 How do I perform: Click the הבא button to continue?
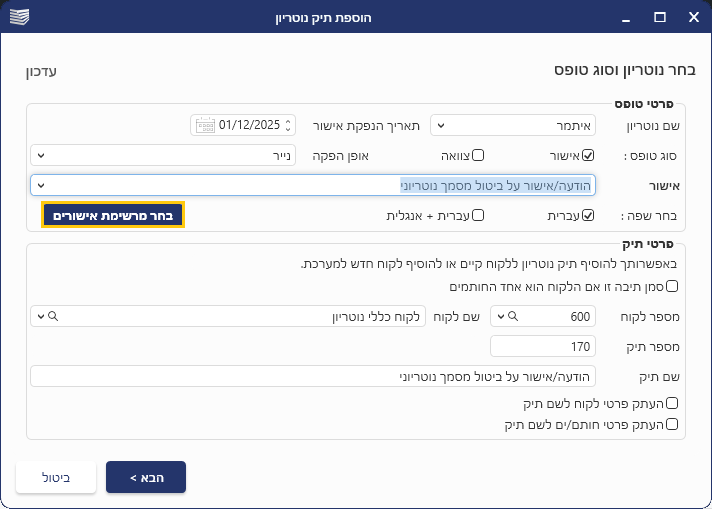point(146,477)
